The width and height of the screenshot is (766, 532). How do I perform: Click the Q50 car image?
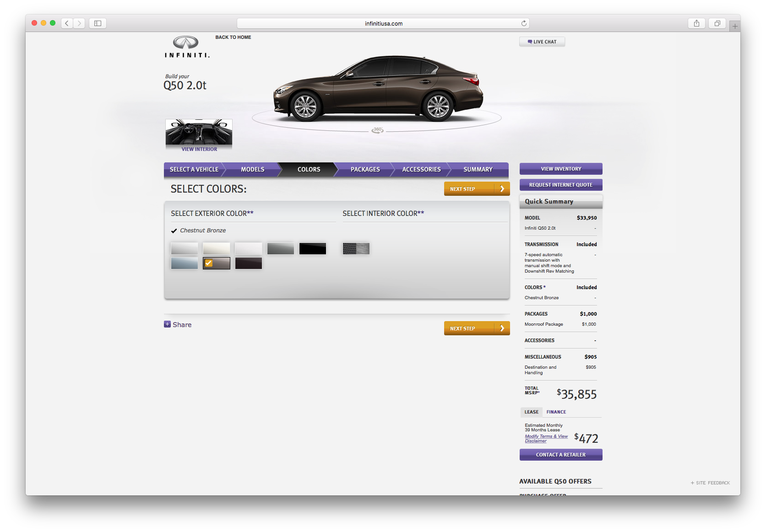coord(378,89)
